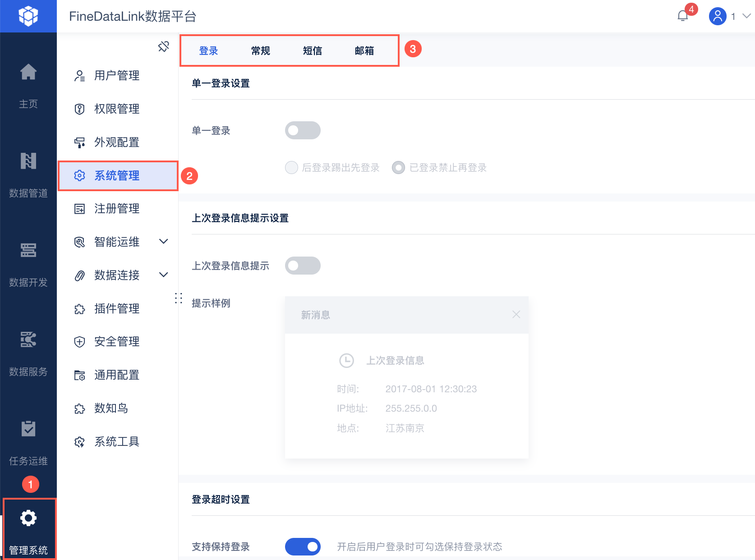Click the 系统管理 gear icon

click(x=79, y=175)
